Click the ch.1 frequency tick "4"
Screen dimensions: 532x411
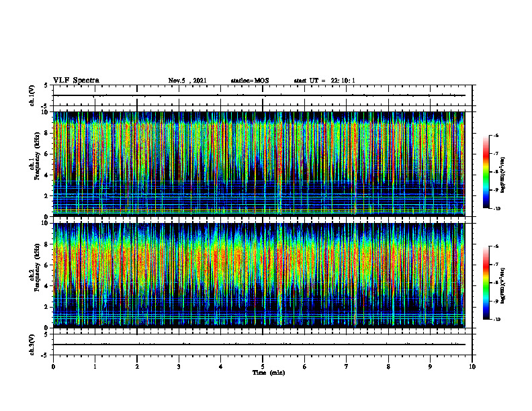(x=47, y=175)
